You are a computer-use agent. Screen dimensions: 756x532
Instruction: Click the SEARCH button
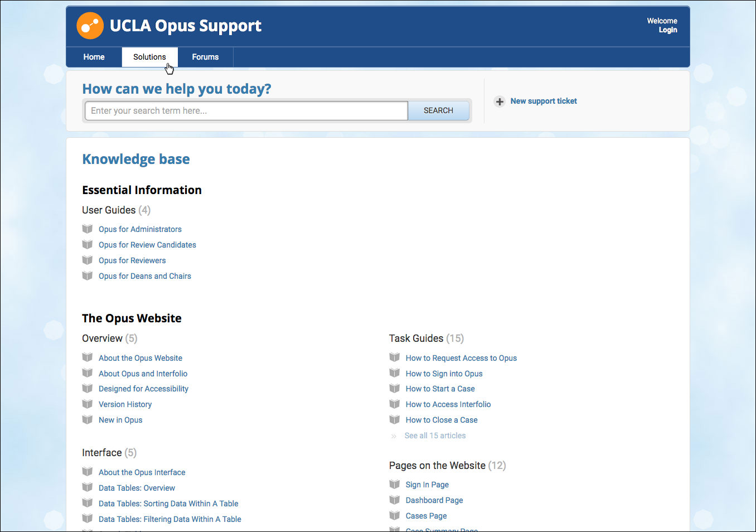[438, 110]
